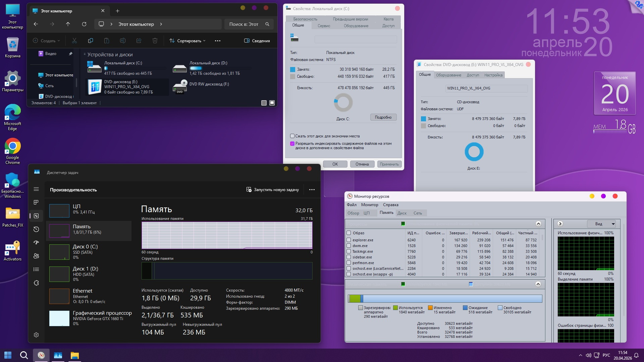The image size is (644, 362).
Task: Toggle allow indexing contents checkbox
Action: 292,143
